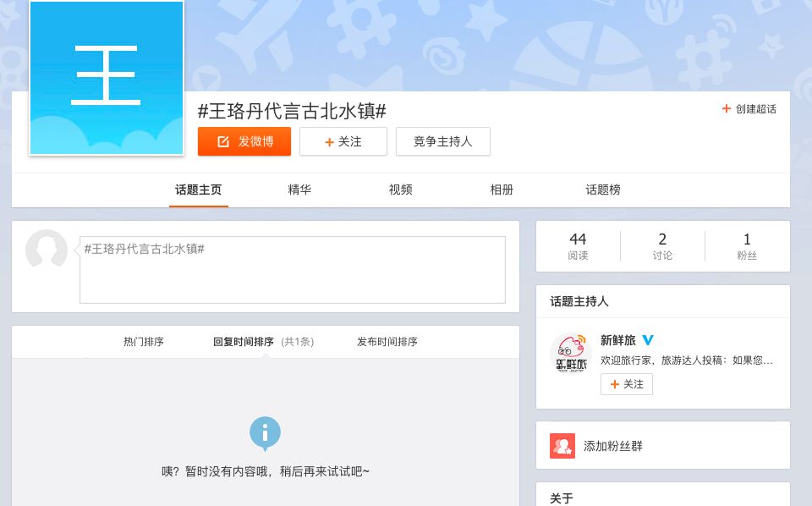Viewport: 812px width, 506px height.
Task: Click the red 添加粉丝群 group icon
Action: [562, 446]
